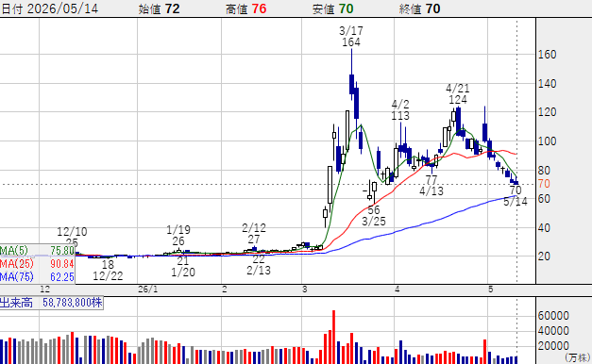Click the orange current price 70 on the axis
This screenshot has height=364, width=592.
point(544,184)
